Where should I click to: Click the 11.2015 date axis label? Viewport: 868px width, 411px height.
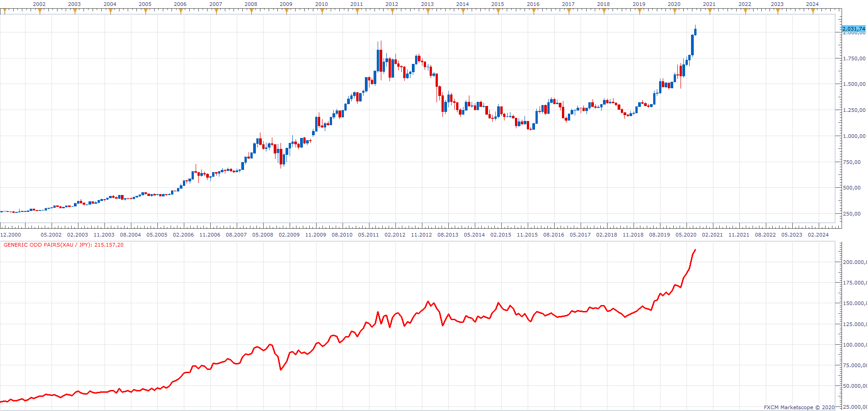527,235
